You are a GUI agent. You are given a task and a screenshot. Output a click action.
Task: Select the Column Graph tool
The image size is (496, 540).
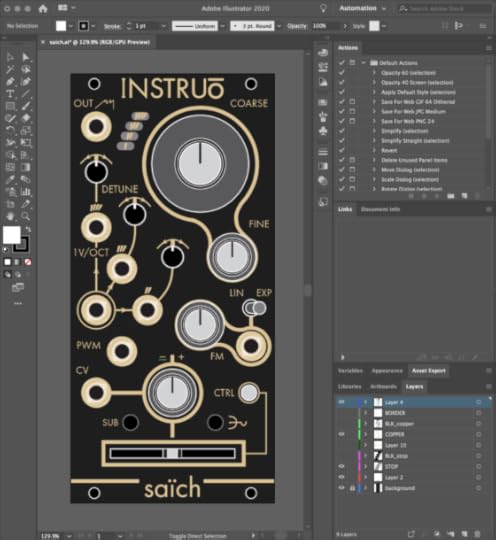click(26, 191)
